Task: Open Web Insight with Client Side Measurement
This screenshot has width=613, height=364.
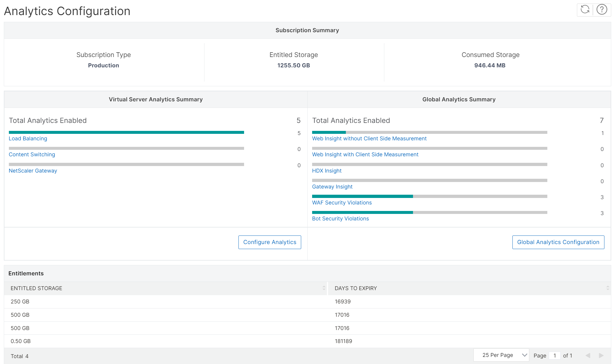Action: pyautogui.click(x=365, y=155)
